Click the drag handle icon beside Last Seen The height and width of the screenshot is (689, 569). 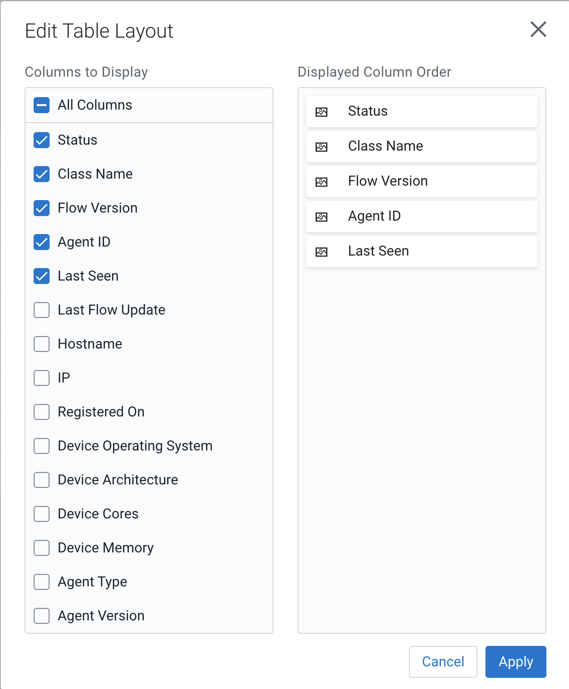322,252
